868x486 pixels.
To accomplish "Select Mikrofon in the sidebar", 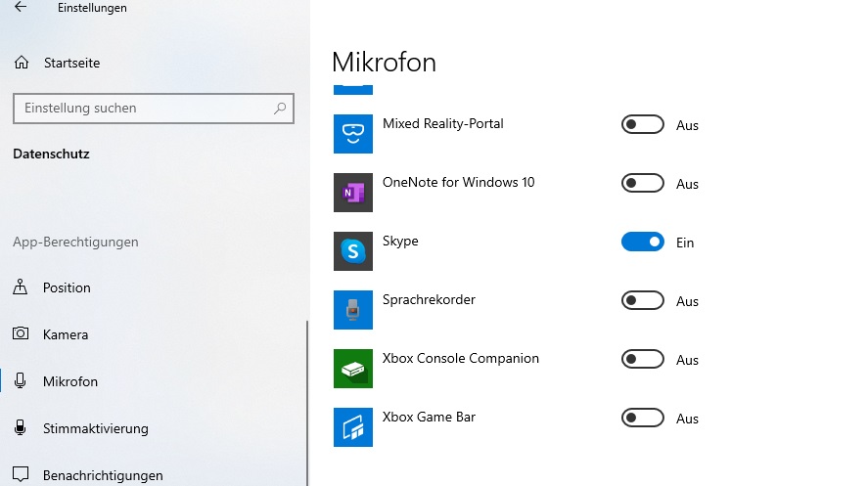I will coord(70,381).
